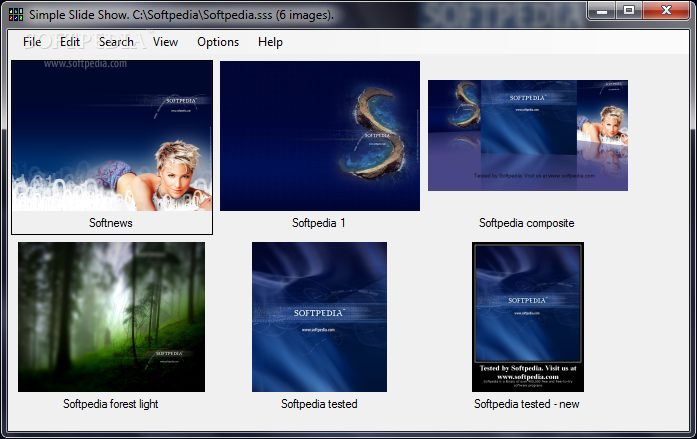Open the Options menu
The width and height of the screenshot is (697, 439).
pyautogui.click(x=218, y=42)
